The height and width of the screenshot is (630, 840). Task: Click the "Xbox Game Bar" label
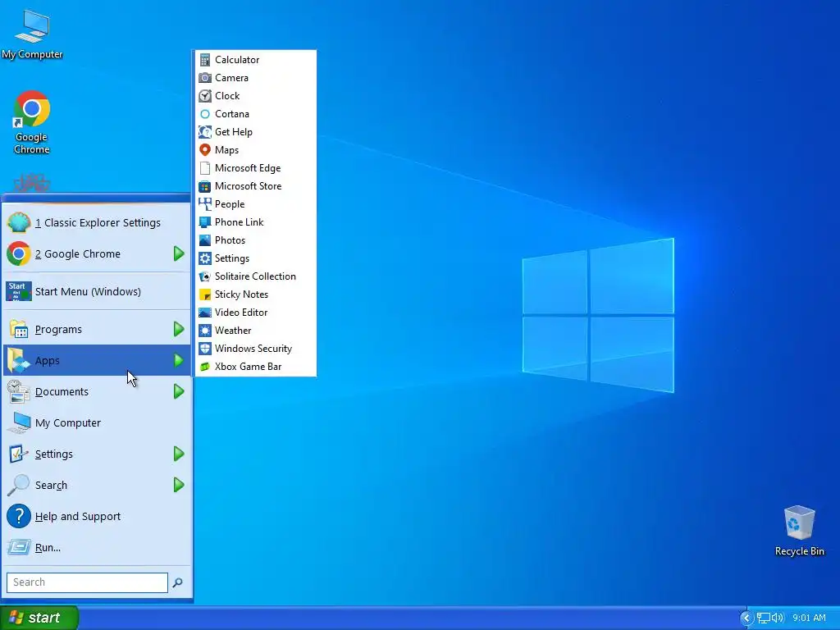point(248,367)
